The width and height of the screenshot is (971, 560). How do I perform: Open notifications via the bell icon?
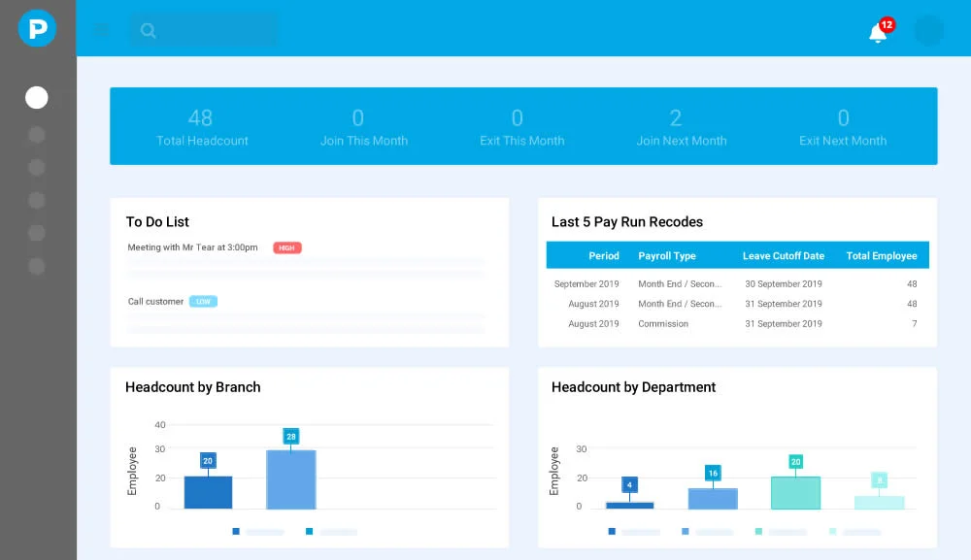[x=875, y=31]
